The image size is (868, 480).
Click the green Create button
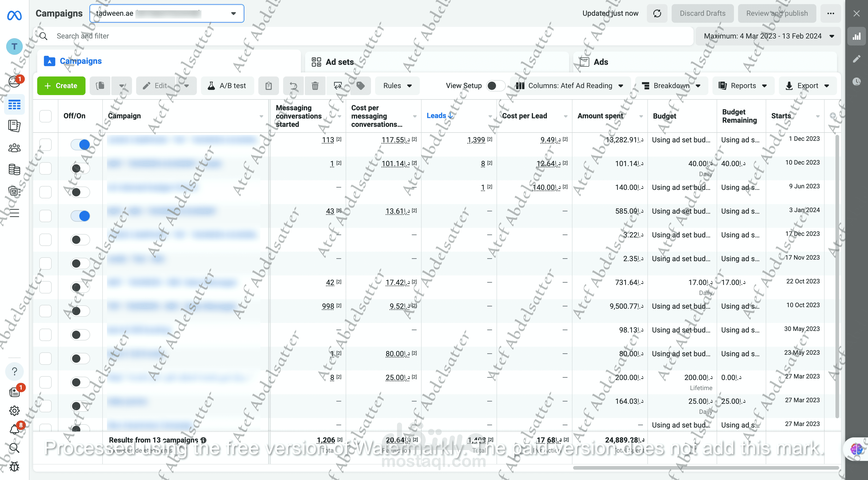61,86
